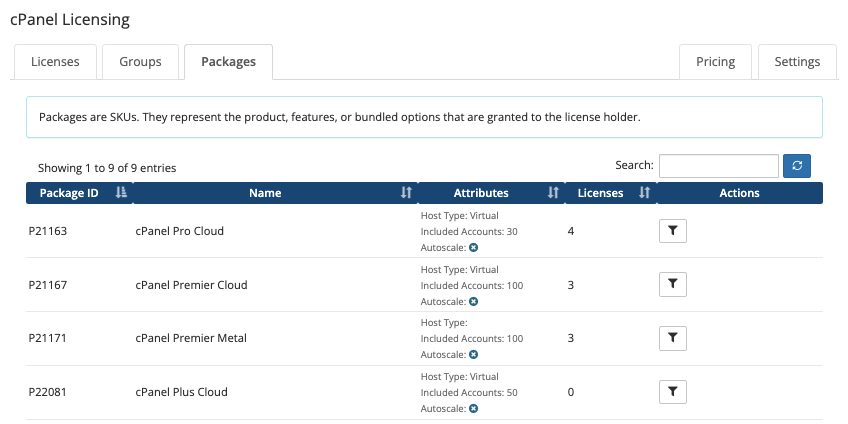Filter licenses for cPanel Premier Cloud package
The image size is (848, 424).
point(673,284)
